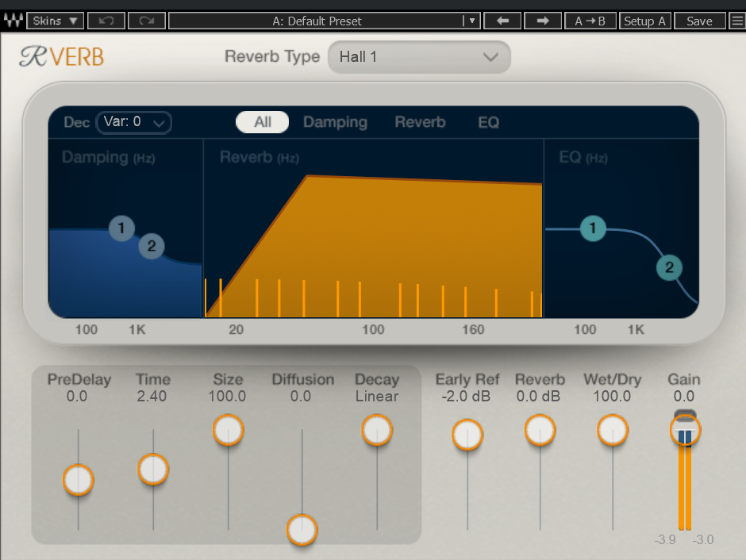The height and width of the screenshot is (560, 746).
Task: Switch to the EQ view tab
Action: coord(489,122)
